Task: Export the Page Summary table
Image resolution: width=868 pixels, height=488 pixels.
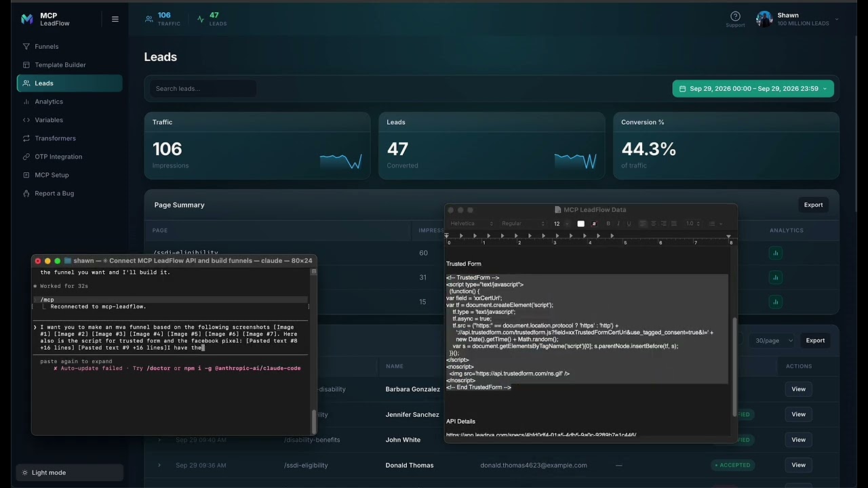Action: pyautogui.click(x=813, y=205)
